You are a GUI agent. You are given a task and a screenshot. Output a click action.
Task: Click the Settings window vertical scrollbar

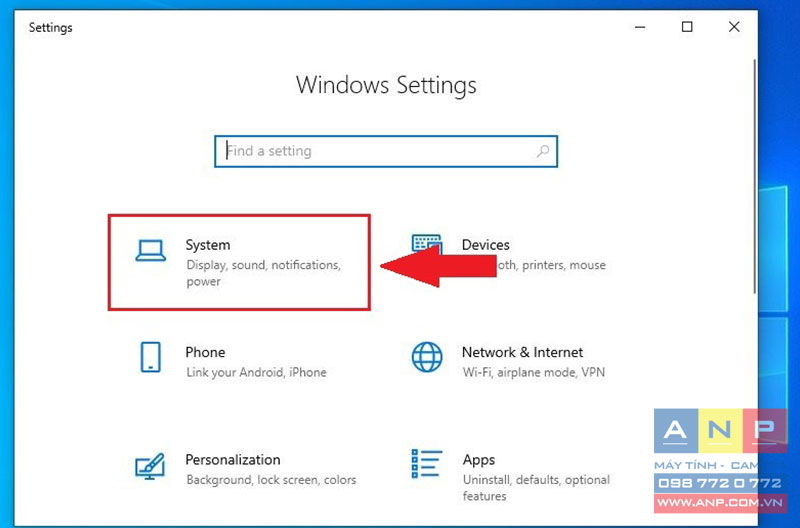click(754, 176)
